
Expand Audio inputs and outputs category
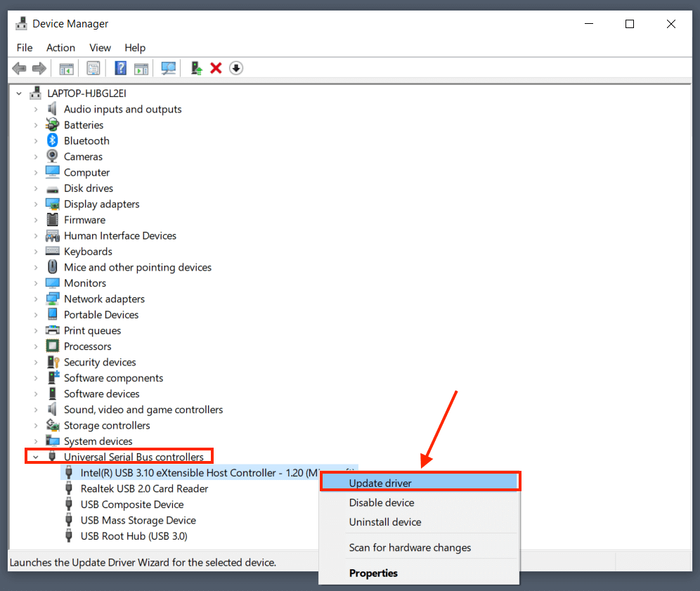[36, 110]
